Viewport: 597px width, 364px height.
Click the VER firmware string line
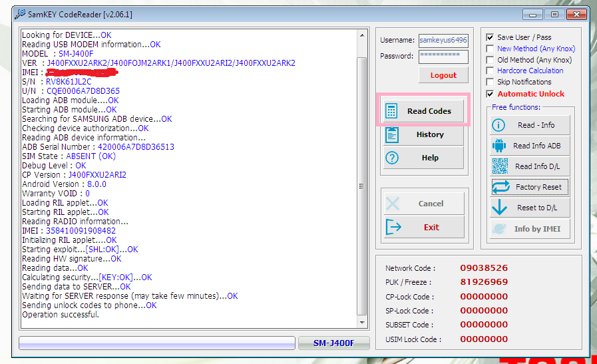158,63
